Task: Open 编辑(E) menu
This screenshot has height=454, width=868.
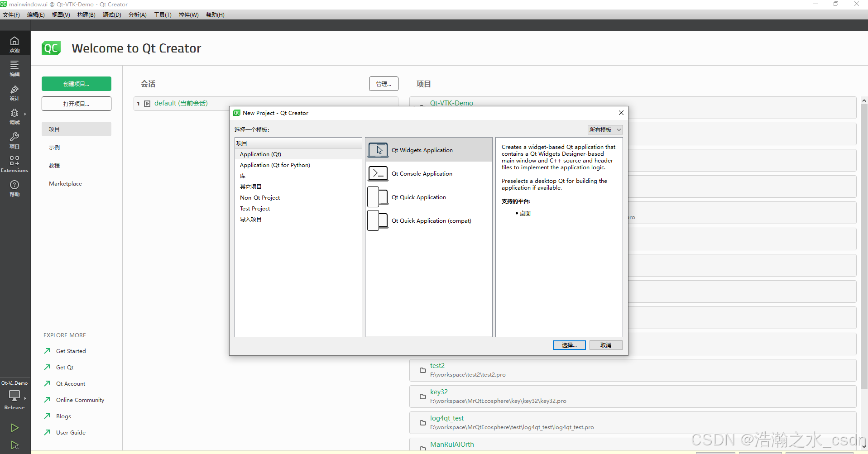Action: pos(36,14)
